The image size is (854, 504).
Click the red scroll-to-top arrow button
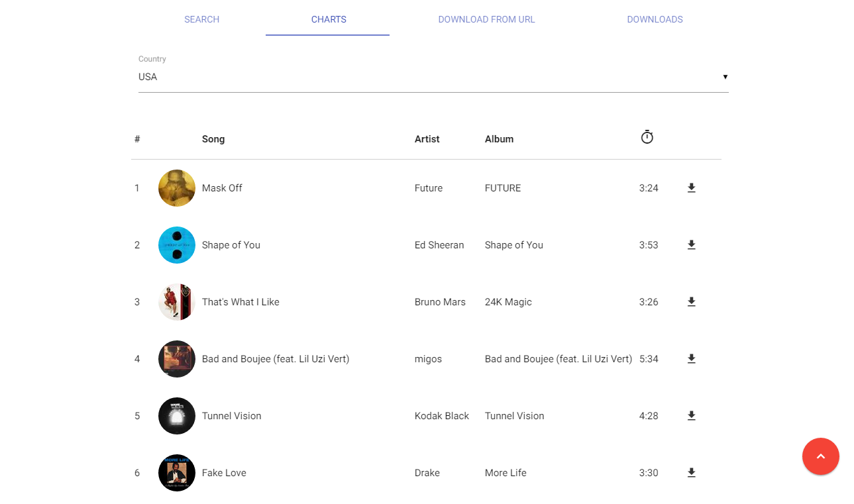click(x=820, y=456)
